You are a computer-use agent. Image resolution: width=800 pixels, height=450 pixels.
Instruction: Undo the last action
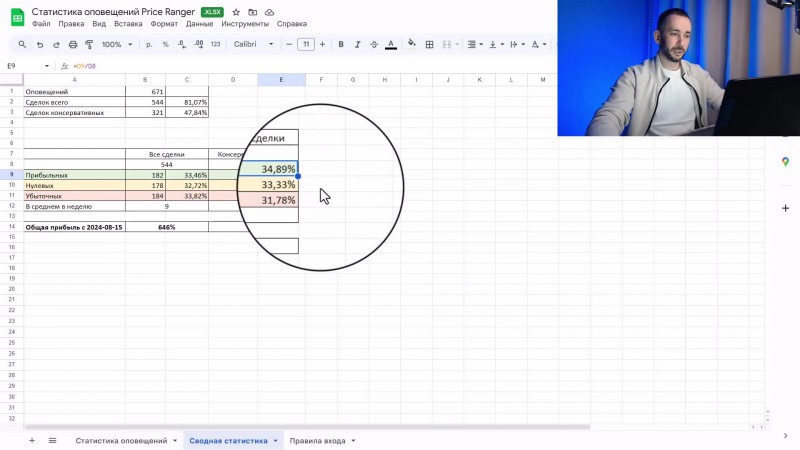(x=40, y=44)
